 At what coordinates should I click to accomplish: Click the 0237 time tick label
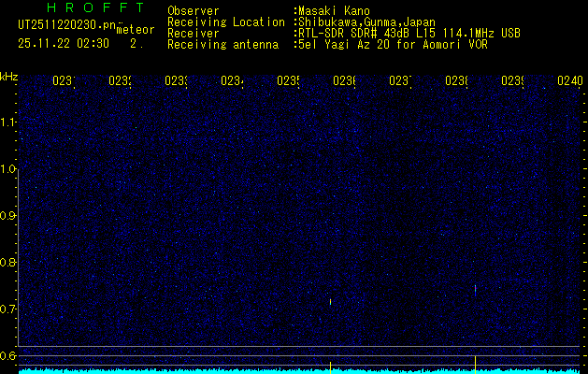tap(400, 80)
